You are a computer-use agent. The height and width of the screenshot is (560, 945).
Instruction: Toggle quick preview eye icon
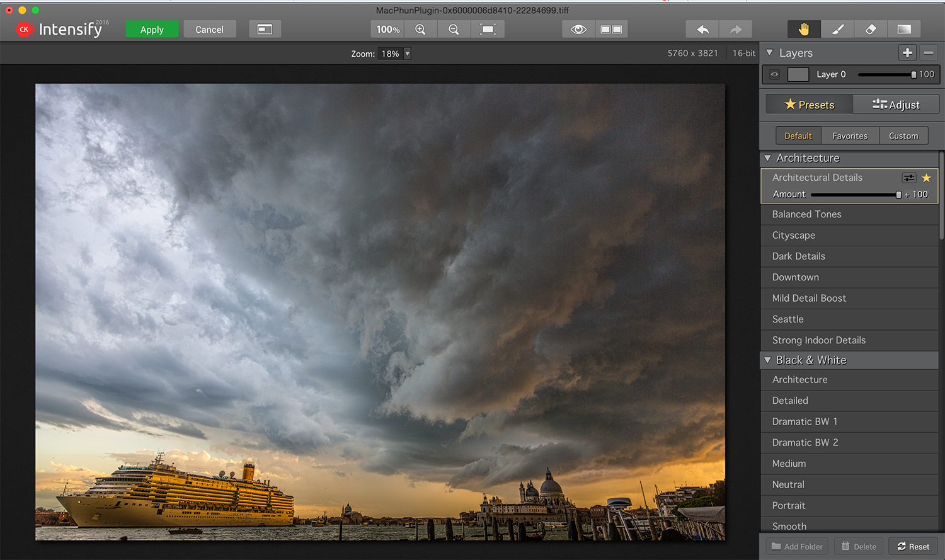tap(578, 30)
